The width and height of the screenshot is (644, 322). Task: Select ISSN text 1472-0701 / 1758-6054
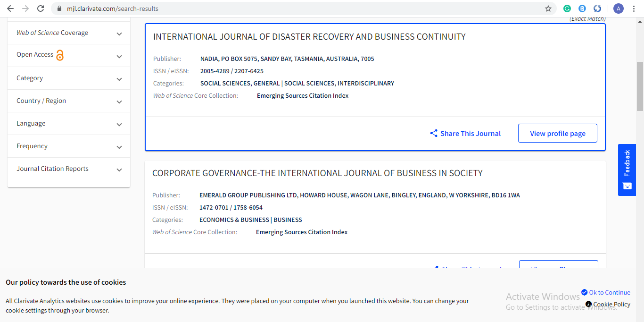231,207
